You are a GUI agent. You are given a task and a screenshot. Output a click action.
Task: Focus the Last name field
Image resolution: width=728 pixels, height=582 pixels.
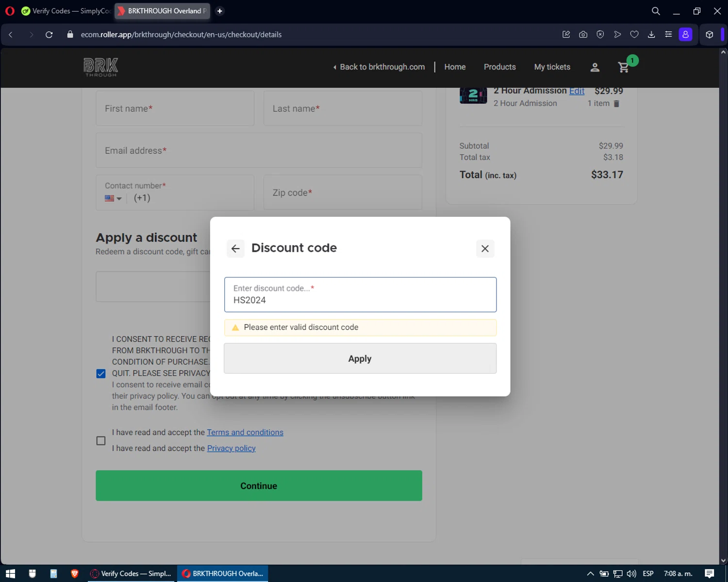coord(343,109)
